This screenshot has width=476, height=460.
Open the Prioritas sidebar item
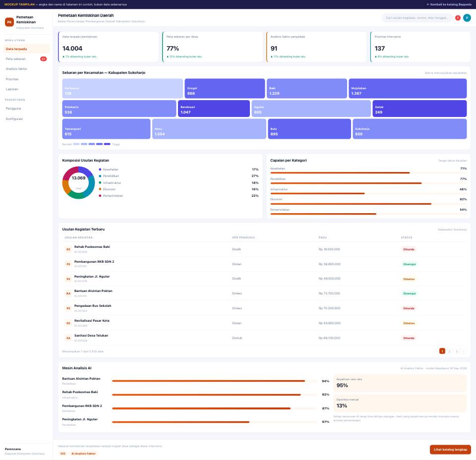tap(26, 79)
